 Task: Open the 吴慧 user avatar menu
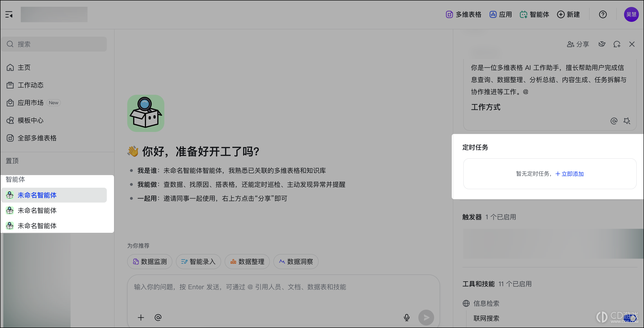631,14
